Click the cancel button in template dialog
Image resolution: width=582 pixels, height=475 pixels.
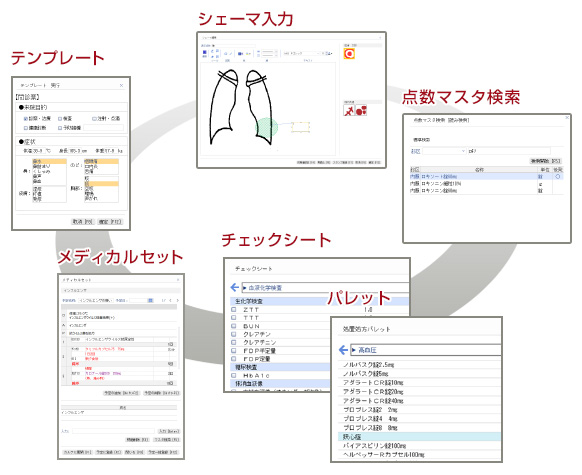pyautogui.click(x=82, y=222)
